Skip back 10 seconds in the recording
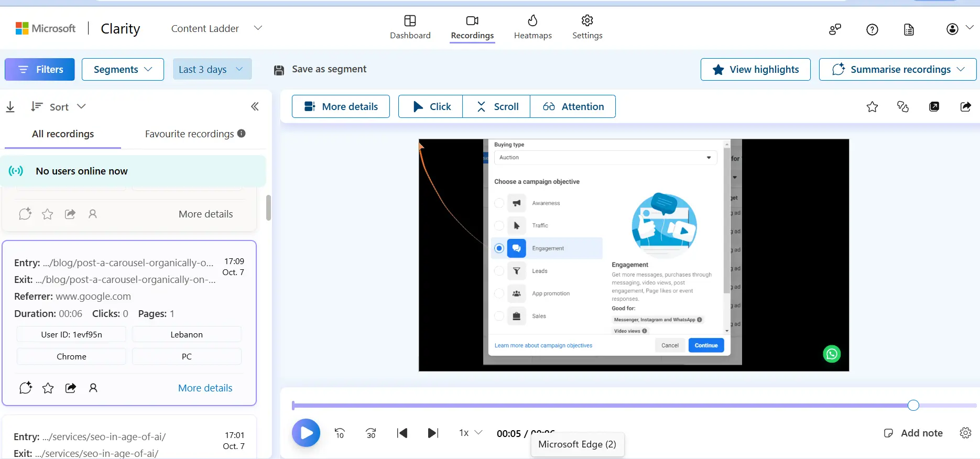The width and height of the screenshot is (980, 459). [x=340, y=433]
